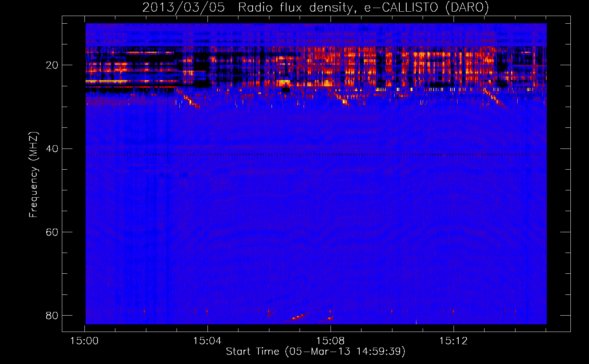Click the 80 frequency tick label

[x=52, y=315]
